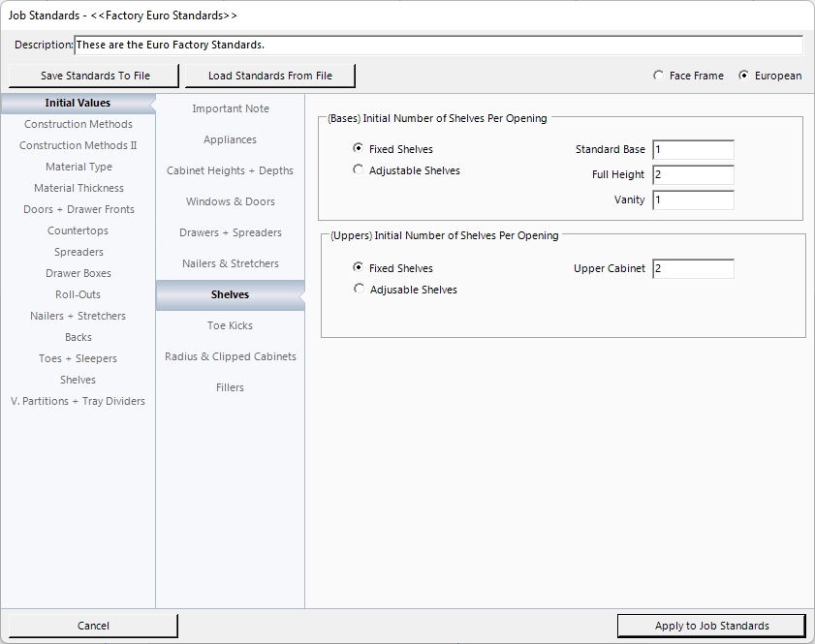Choose Adjustable Shelves for upper cabinets
The image size is (815, 644).
click(360, 290)
